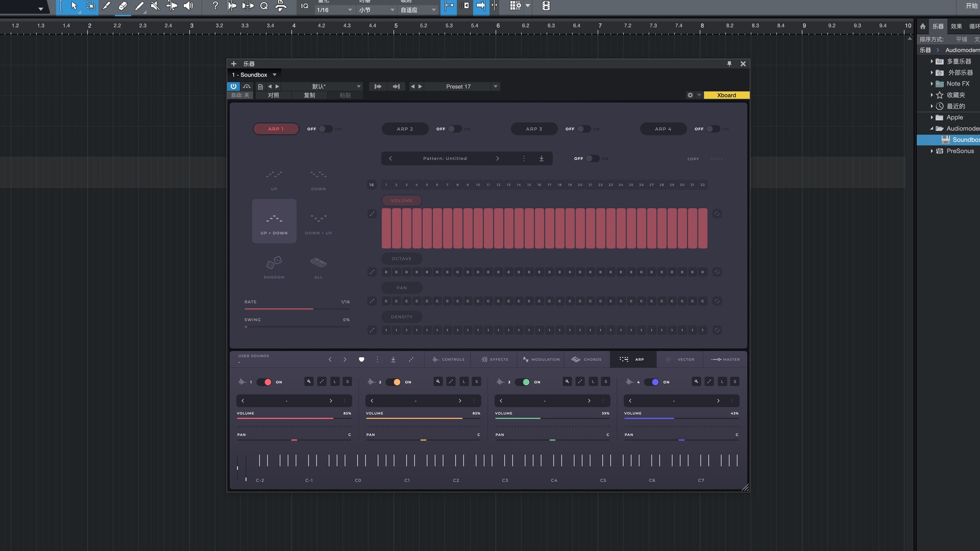Image resolution: width=980 pixels, height=551 pixels.
Task: Open the EFFECTS tab
Action: [x=495, y=360]
